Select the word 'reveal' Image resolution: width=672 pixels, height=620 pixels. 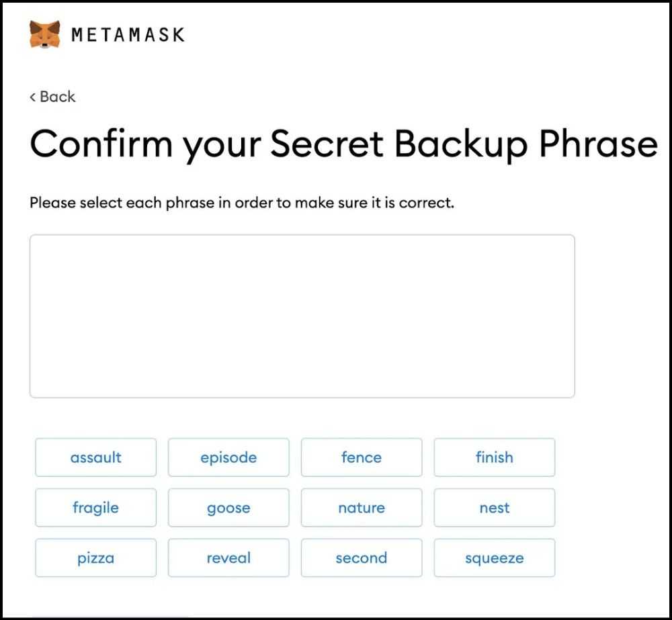pyautogui.click(x=228, y=558)
